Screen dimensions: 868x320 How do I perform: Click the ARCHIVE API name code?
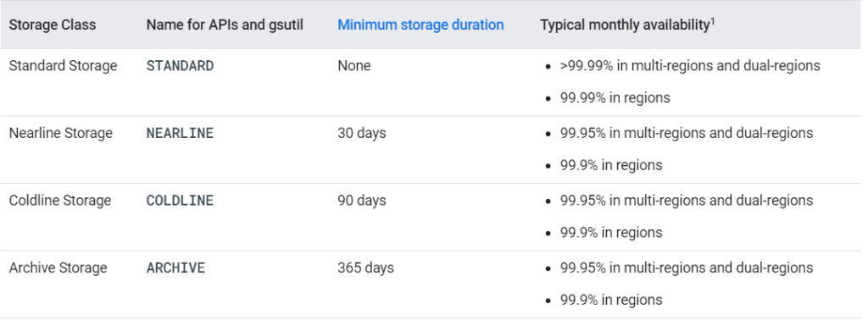tap(175, 268)
